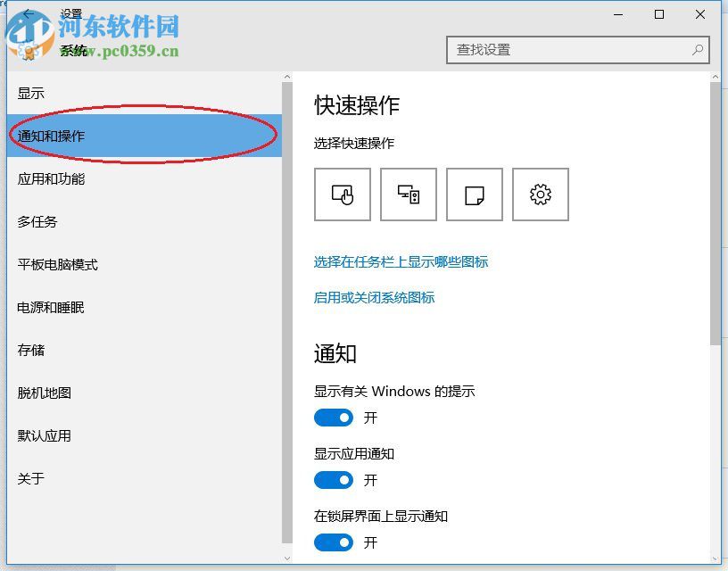Turn off 在锁屏界面上显示通知
728x571 pixels.
coord(333,542)
